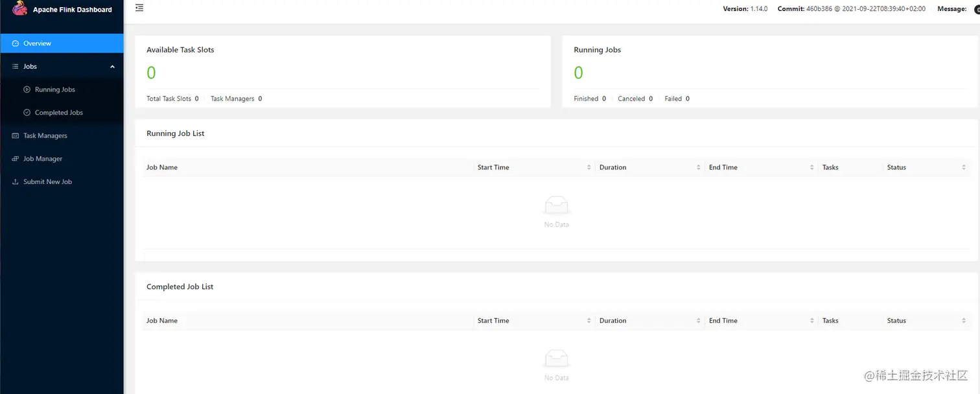The image size is (980, 394).
Task: Click the Running Jobs card heading
Action: [x=598, y=50]
